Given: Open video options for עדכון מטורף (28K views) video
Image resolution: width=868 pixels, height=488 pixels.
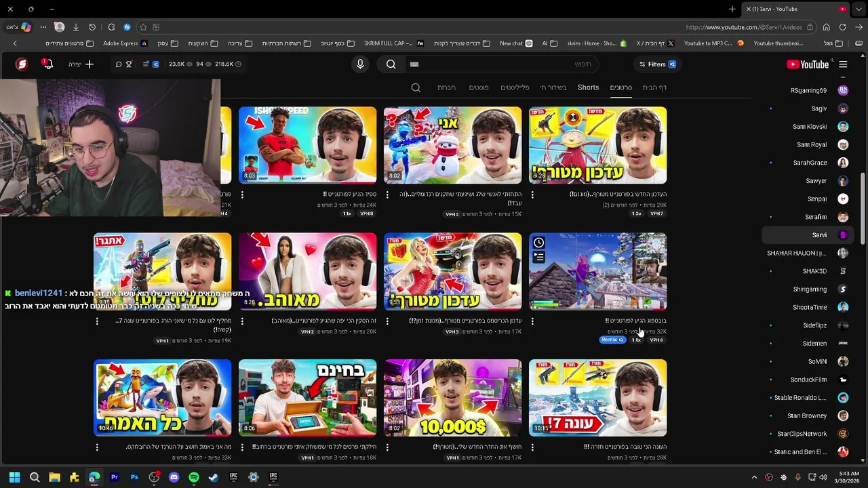Looking at the screenshot, I should [532, 195].
